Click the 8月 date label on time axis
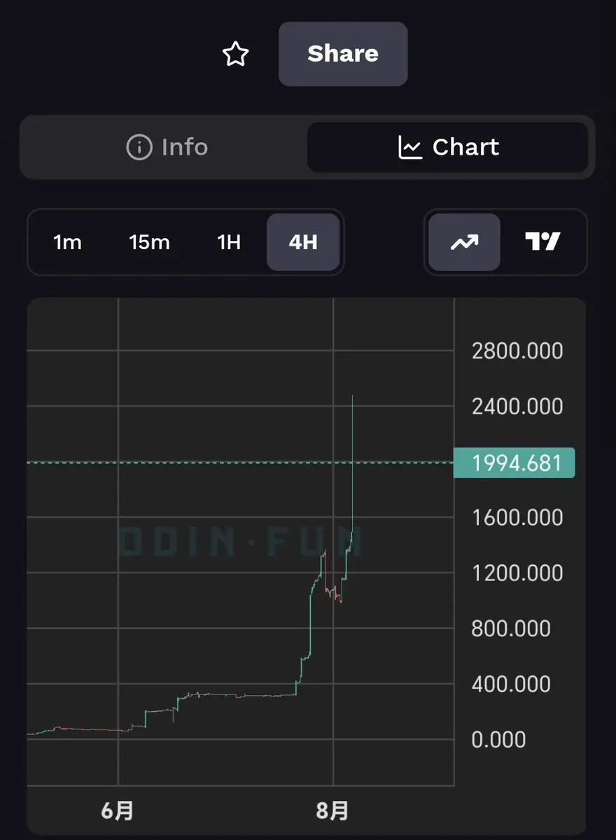 tap(333, 811)
